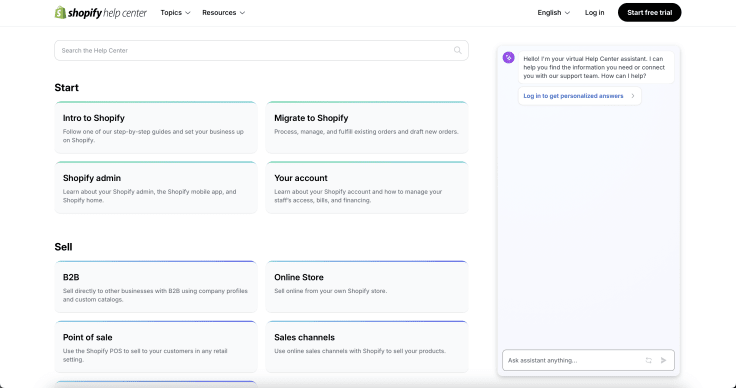Open the Sales channels card

point(367,347)
